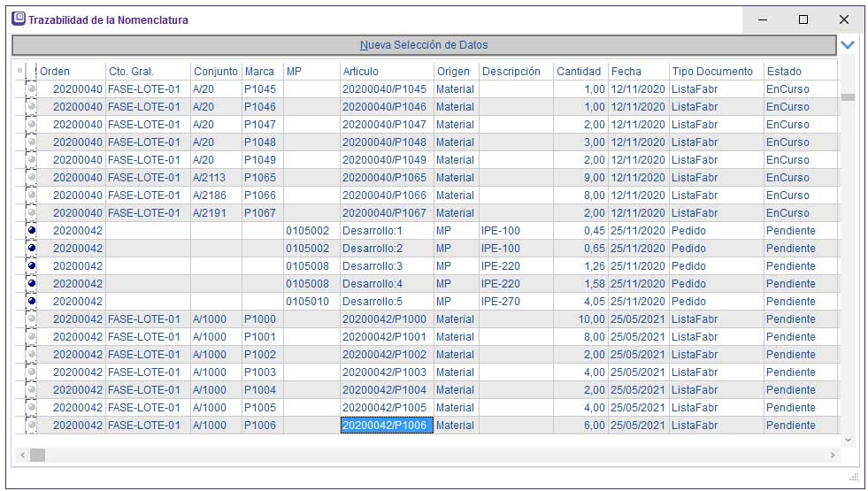Image resolution: width=868 pixels, height=491 pixels.
Task: Click the vertical scrollbar down arrow
Action: [848, 440]
